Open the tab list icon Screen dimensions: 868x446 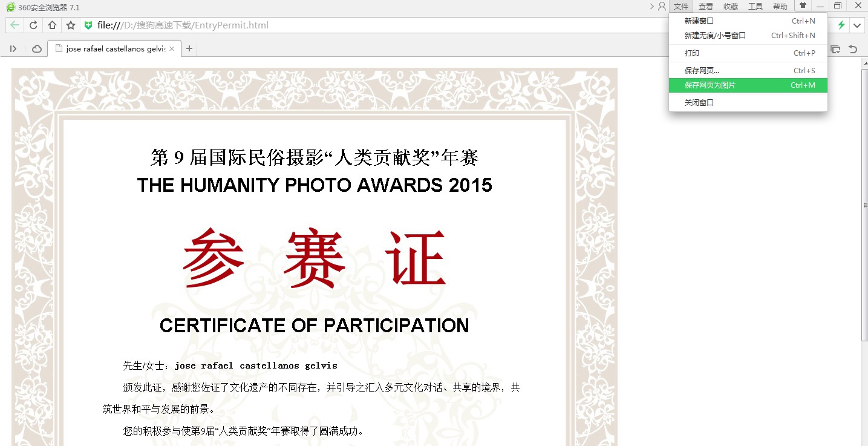[836, 49]
